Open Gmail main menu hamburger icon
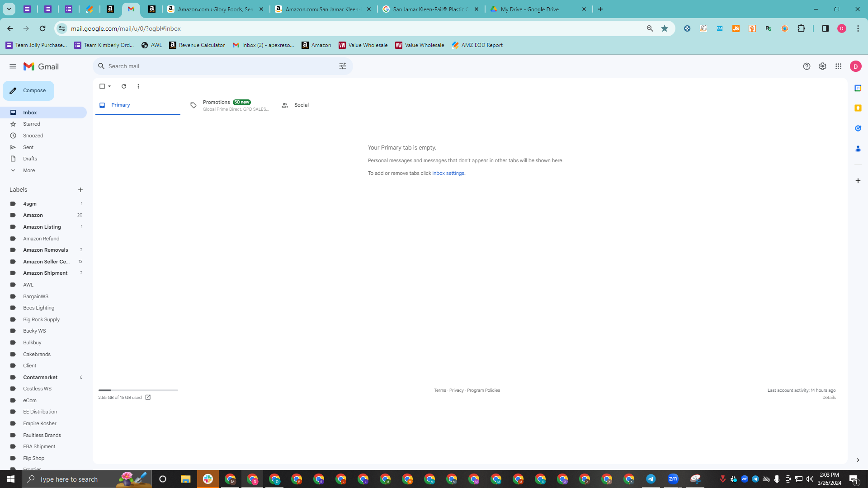 click(13, 66)
